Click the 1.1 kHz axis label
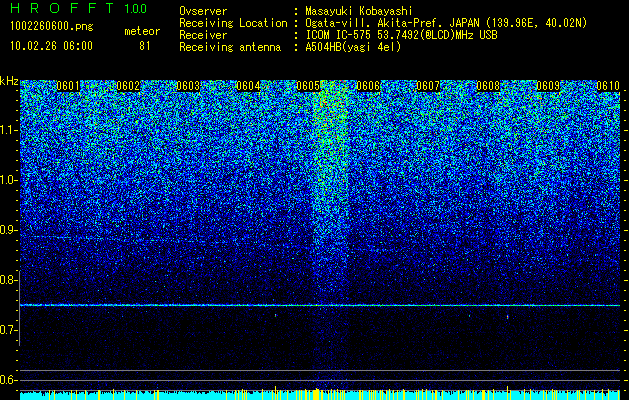Image resolution: width=629 pixels, height=400 pixels. (9, 130)
